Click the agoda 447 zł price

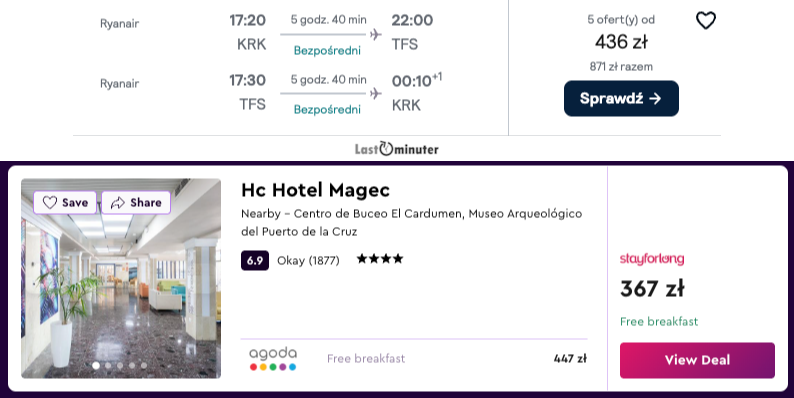pyautogui.click(x=570, y=359)
